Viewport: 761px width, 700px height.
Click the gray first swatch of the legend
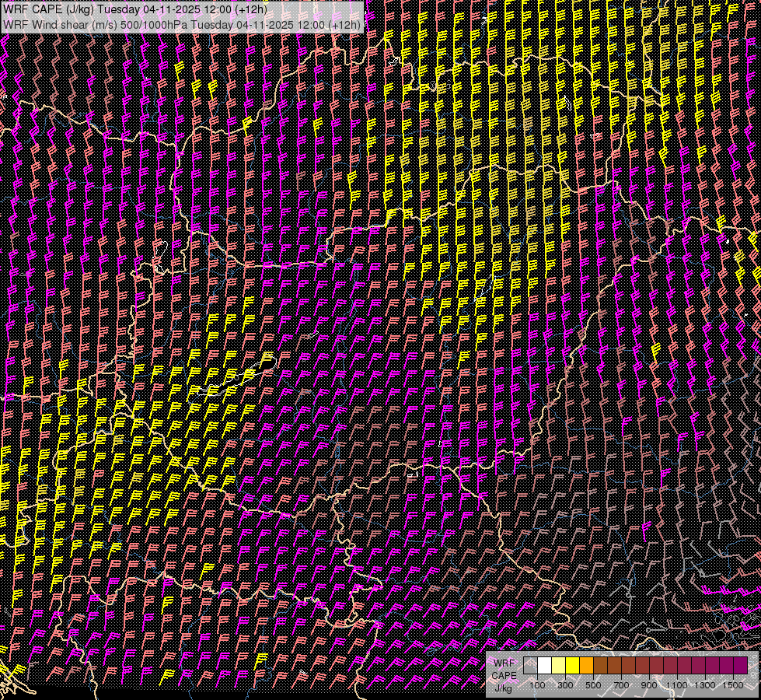click(x=530, y=666)
